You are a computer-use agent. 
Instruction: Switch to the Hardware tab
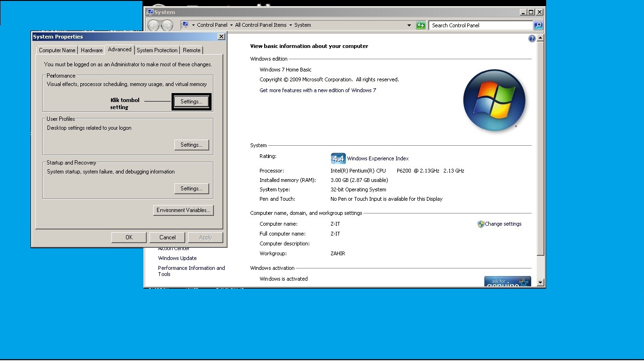(x=92, y=50)
